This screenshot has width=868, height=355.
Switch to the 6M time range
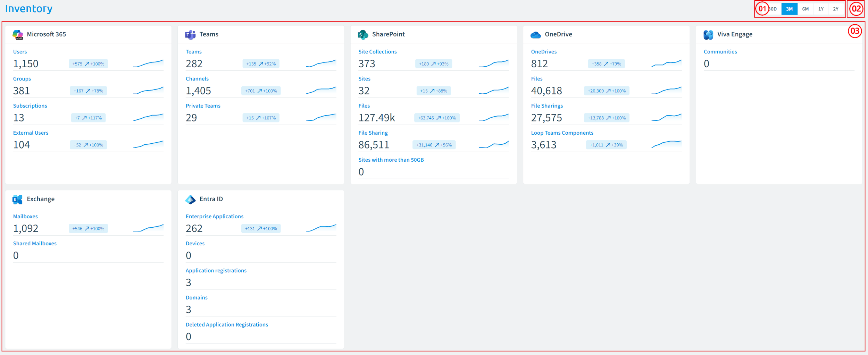[805, 9]
